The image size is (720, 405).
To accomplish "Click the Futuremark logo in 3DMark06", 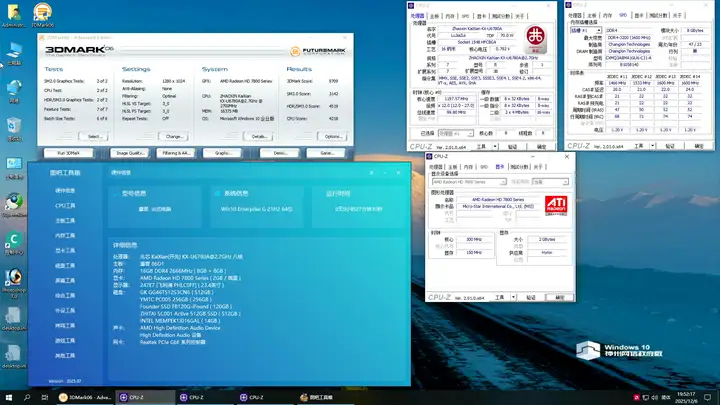I will (318, 51).
